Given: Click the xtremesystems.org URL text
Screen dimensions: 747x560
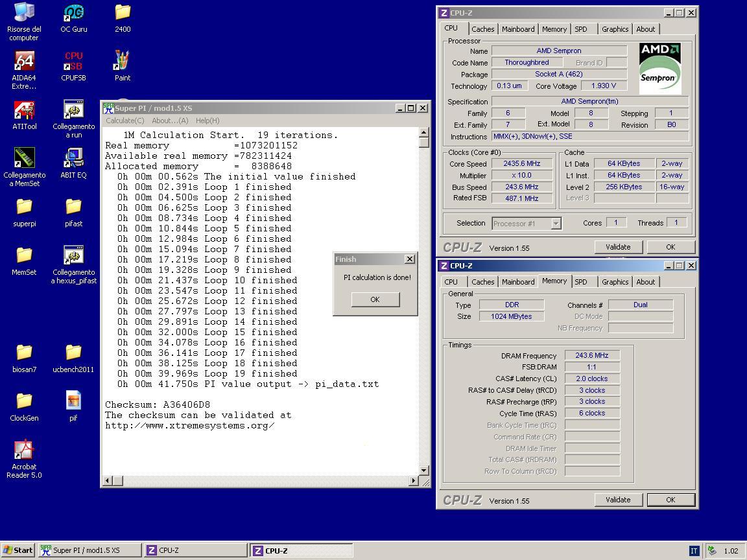Looking at the screenshot, I should click(x=189, y=426).
